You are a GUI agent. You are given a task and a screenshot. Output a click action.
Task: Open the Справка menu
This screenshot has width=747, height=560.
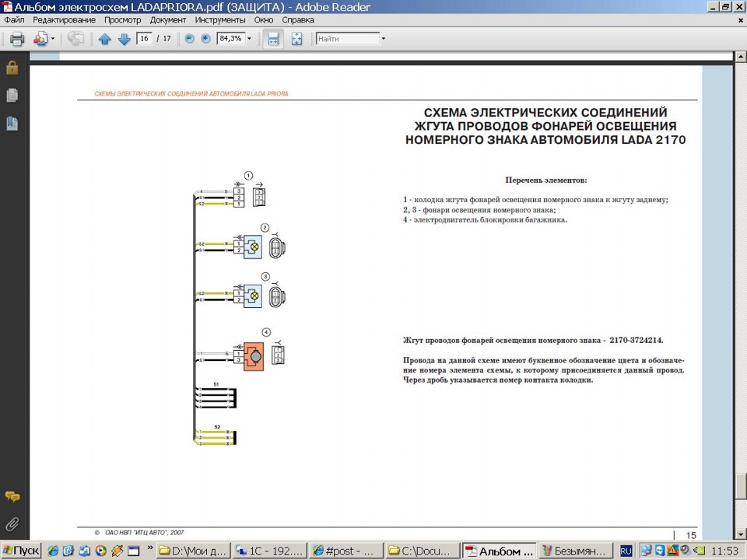(298, 20)
